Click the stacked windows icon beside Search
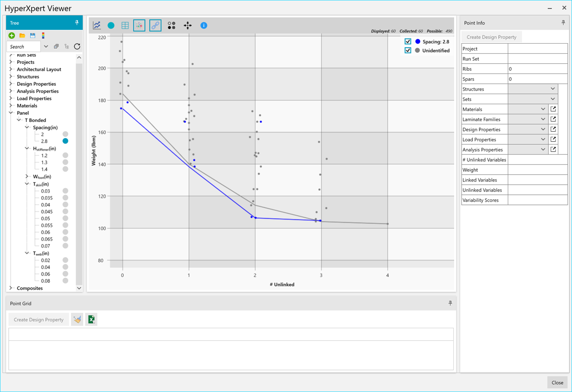The image size is (572, 392). [x=56, y=47]
